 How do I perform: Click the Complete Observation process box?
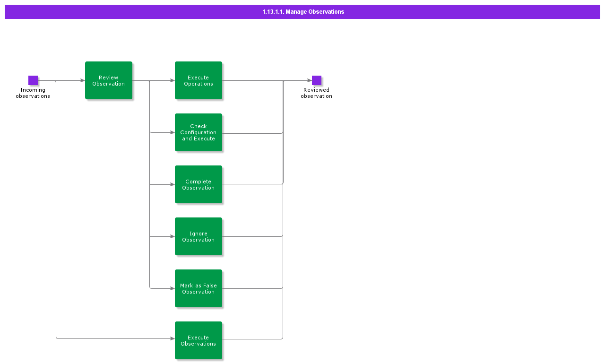pos(199,184)
